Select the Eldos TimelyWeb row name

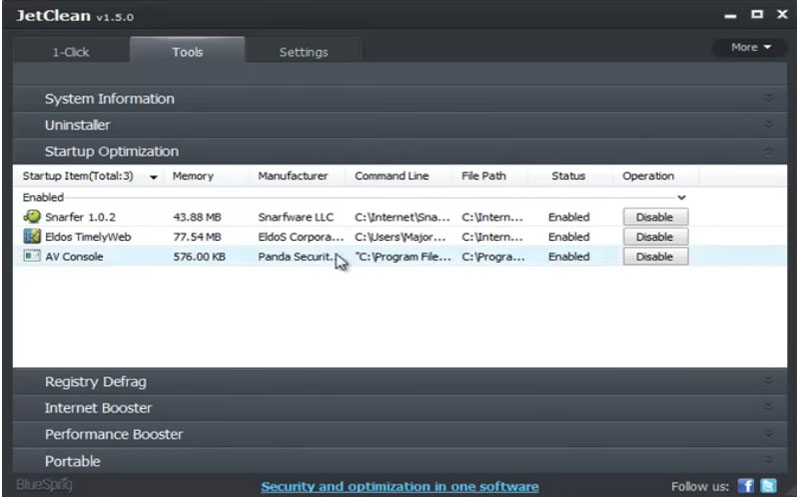pyautogui.click(x=88, y=237)
